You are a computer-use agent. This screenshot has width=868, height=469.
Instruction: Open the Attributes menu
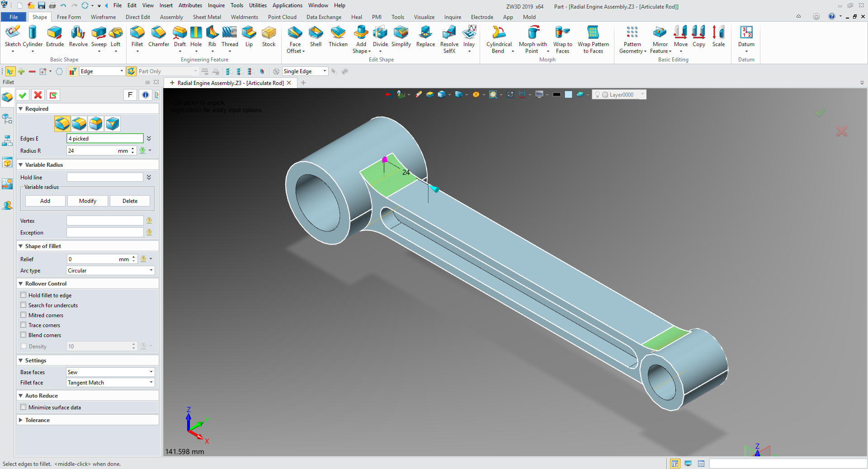[190, 5]
